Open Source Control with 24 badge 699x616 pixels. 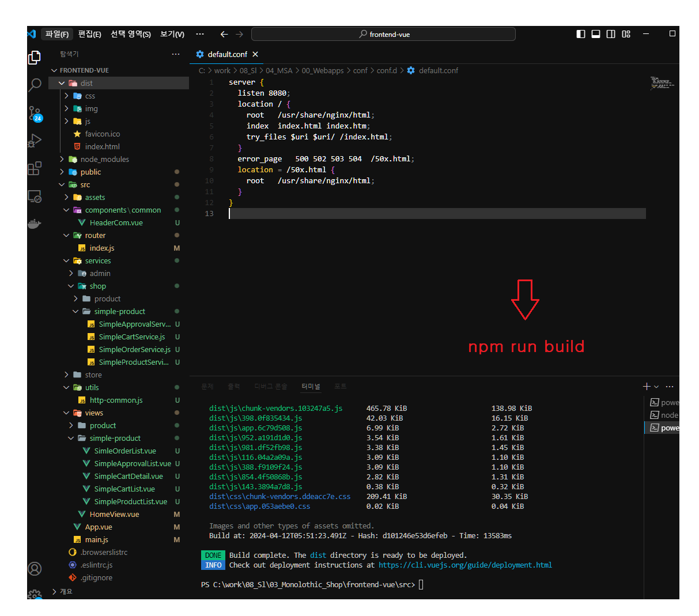pyautogui.click(x=35, y=114)
